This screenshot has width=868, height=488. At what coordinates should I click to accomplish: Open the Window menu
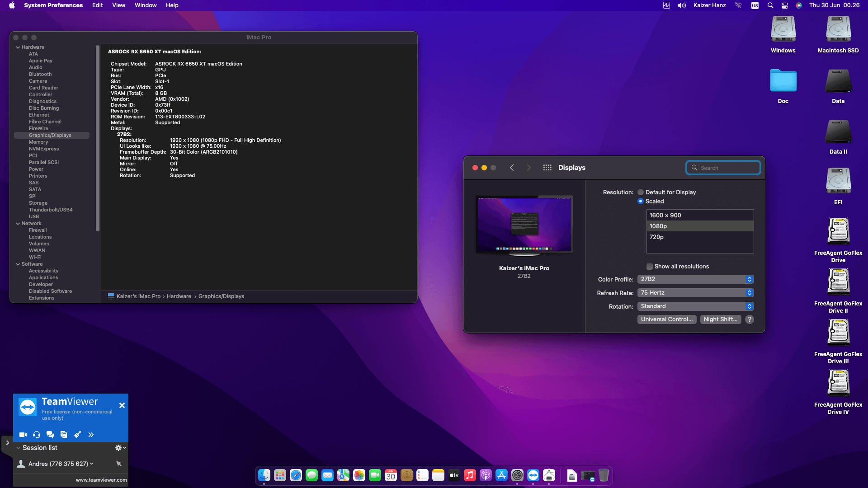[x=146, y=5]
